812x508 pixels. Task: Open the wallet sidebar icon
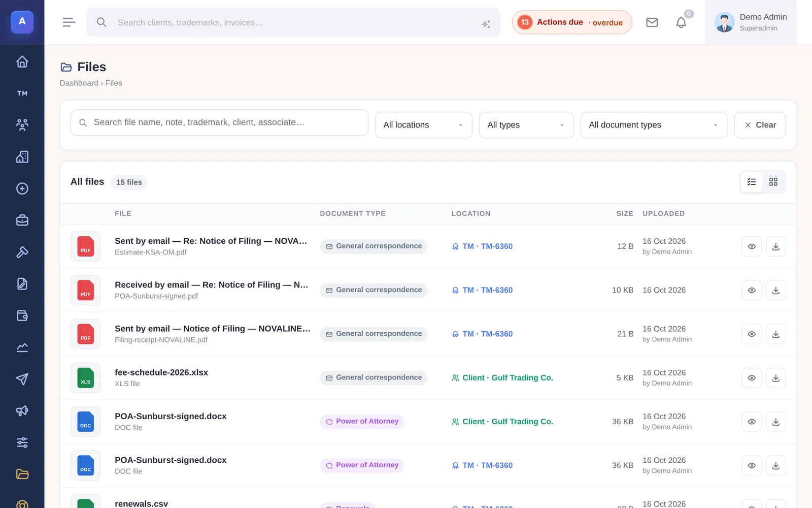click(x=22, y=315)
